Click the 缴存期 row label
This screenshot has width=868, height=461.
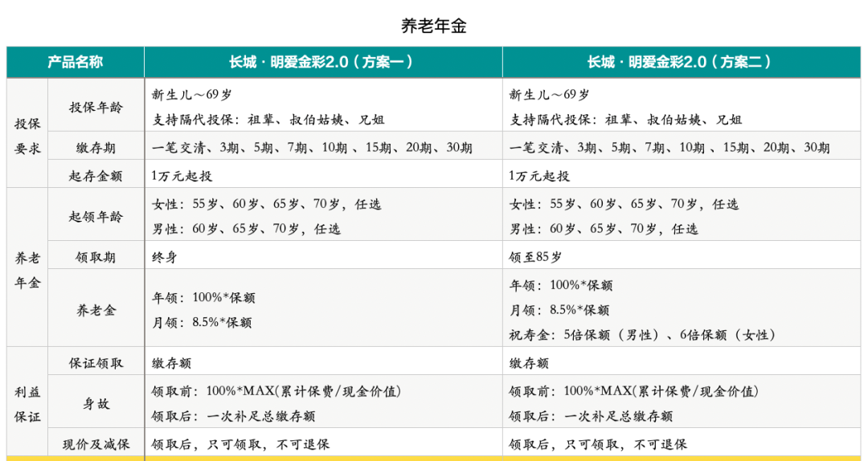click(96, 148)
